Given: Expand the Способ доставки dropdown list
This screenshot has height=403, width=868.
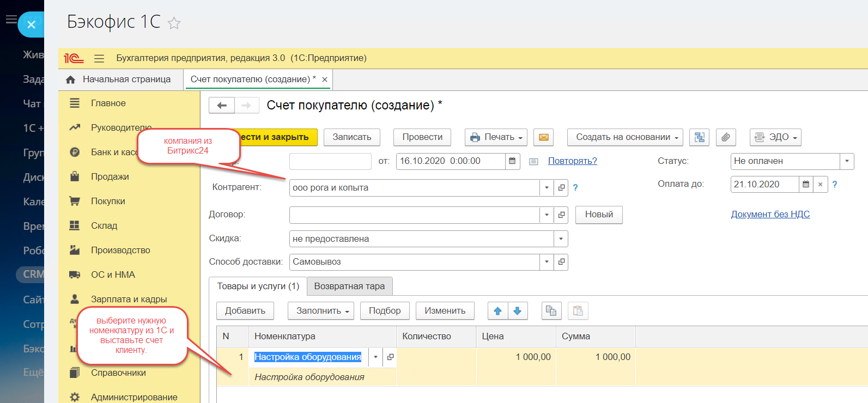Looking at the screenshot, I should [x=547, y=262].
